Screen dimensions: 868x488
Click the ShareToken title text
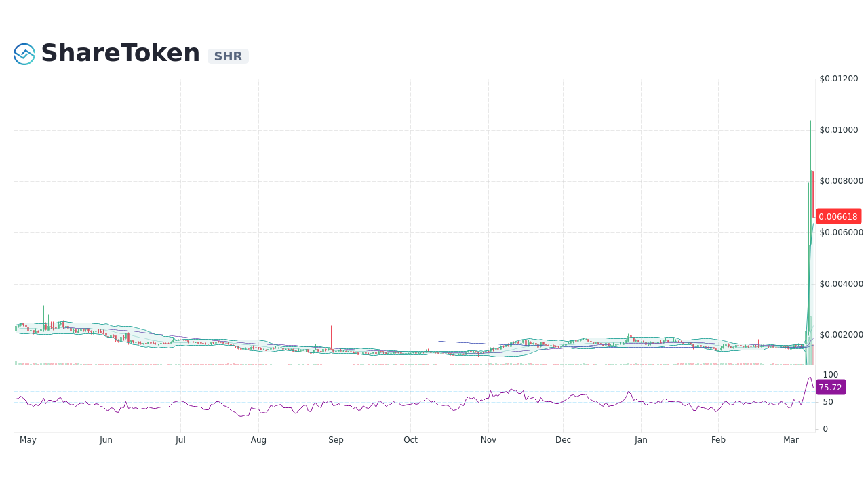119,52
